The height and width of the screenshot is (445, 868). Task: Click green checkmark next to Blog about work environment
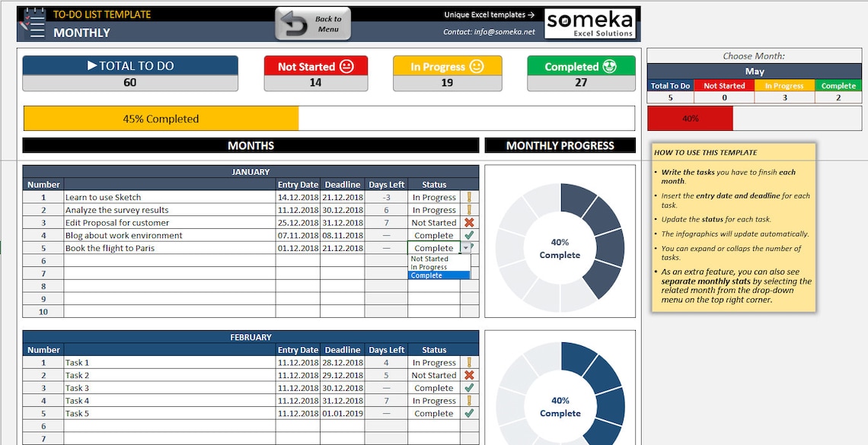(470, 235)
